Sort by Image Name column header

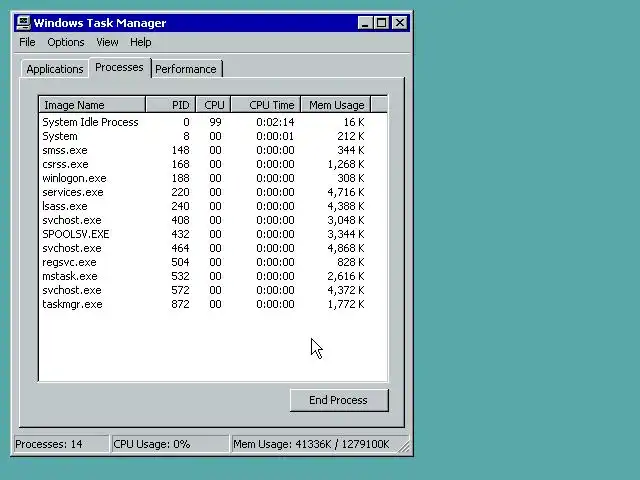click(x=92, y=104)
